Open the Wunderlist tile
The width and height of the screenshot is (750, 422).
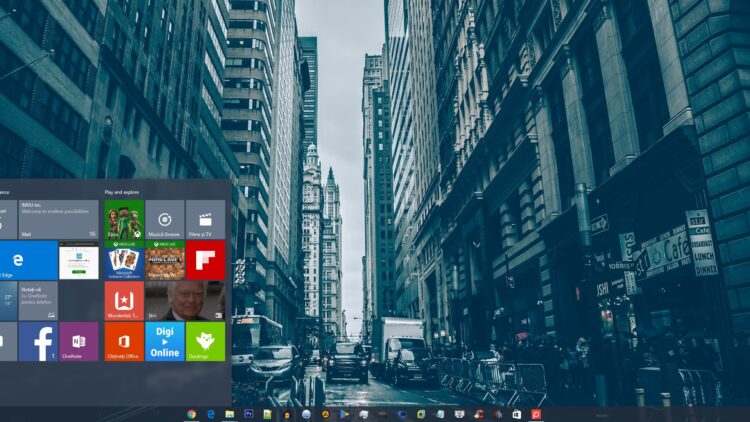(124, 301)
